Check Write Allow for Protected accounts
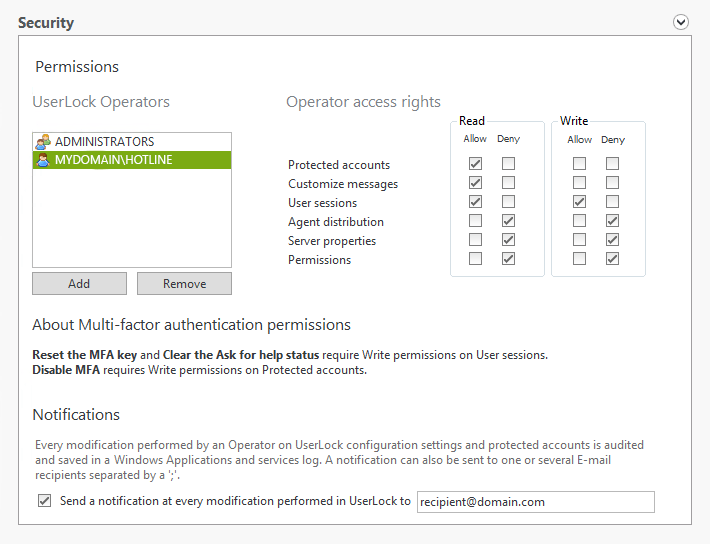Viewport: 710px width, 544px height. coord(580,164)
